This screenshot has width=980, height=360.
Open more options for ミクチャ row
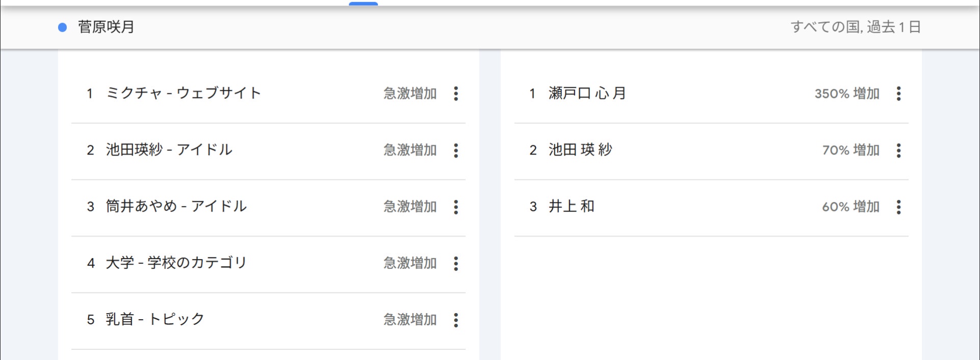click(x=456, y=93)
